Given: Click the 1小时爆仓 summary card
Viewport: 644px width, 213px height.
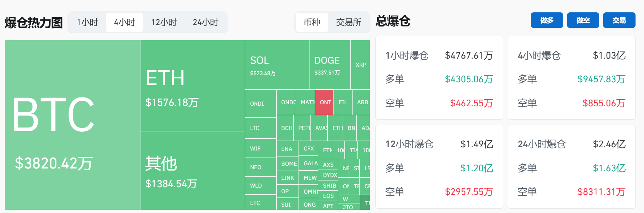Looking at the screenshot, I should (439, 78).
